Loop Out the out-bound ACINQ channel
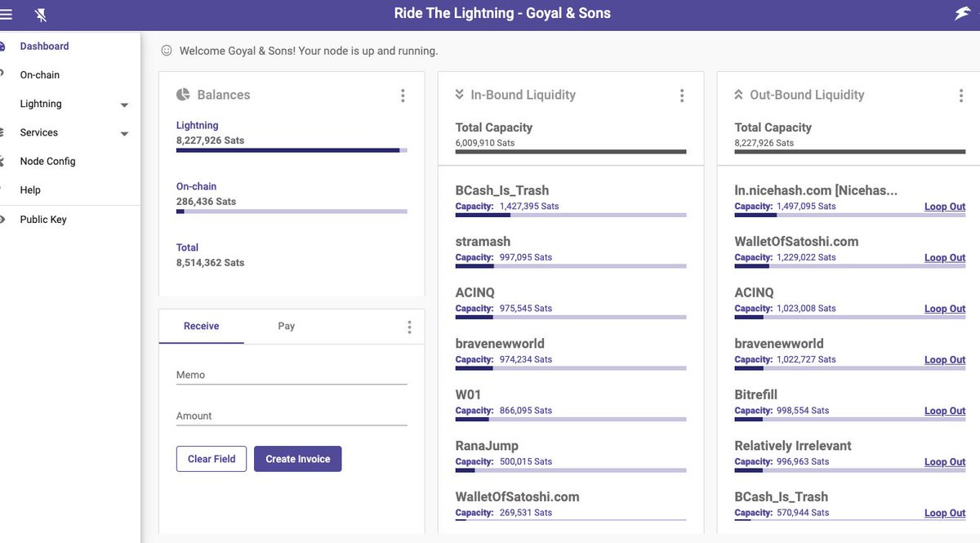Screen dimensions: 980x543 (x=945, y=309)
